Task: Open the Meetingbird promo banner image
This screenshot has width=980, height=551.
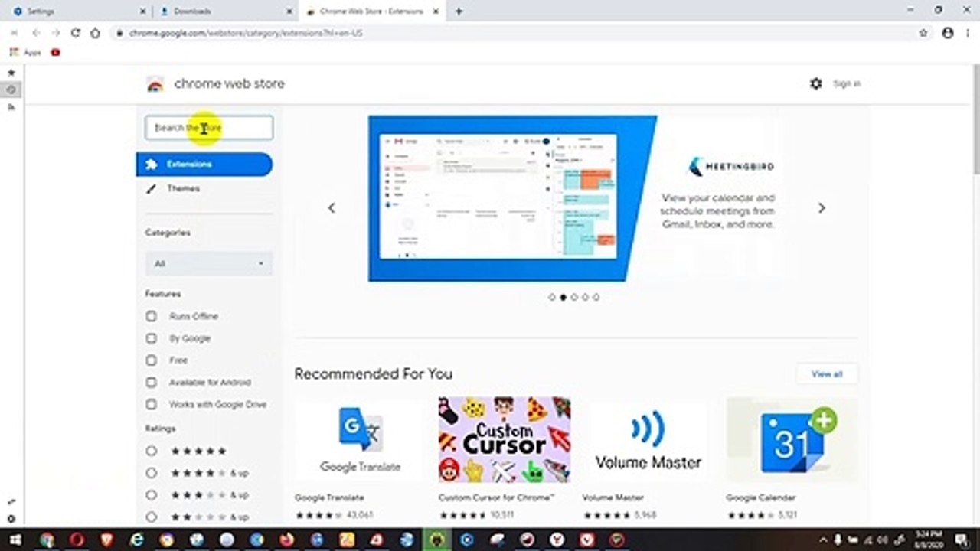Action: click(x=512, y=198)
